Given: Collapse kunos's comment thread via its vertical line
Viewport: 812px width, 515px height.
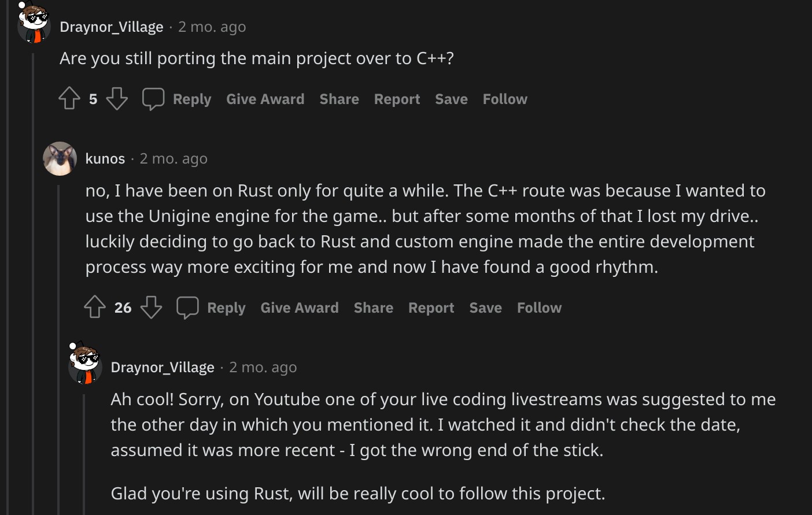Looking at the screenshot, I should [x=58, y=347].
